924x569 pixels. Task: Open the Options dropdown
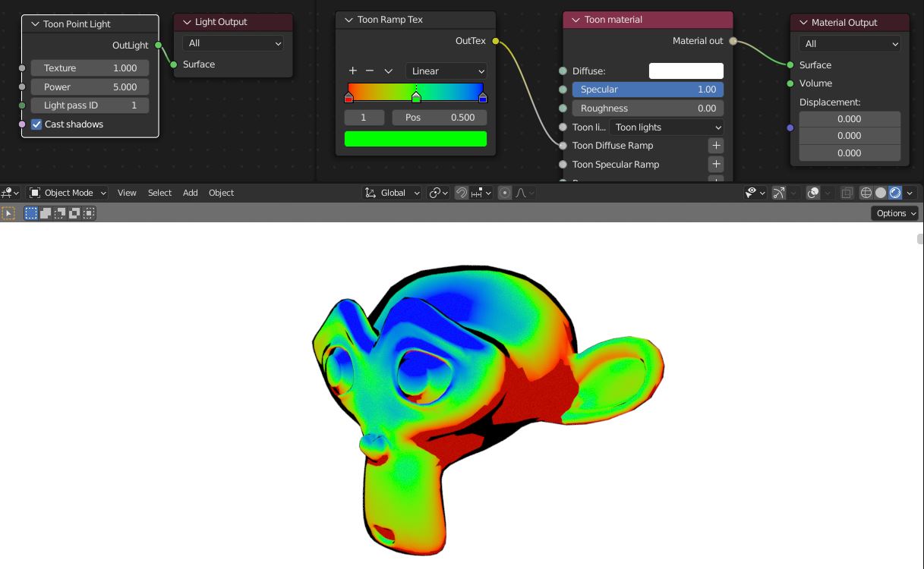tap(894, 213)
